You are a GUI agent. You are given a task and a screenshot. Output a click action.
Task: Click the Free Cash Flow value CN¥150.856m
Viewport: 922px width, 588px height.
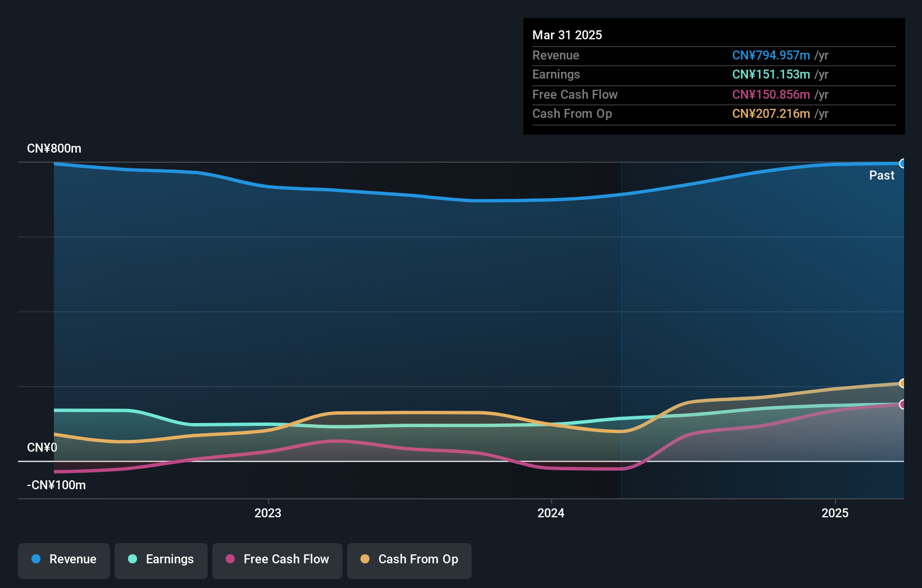(x=771, y=95)
